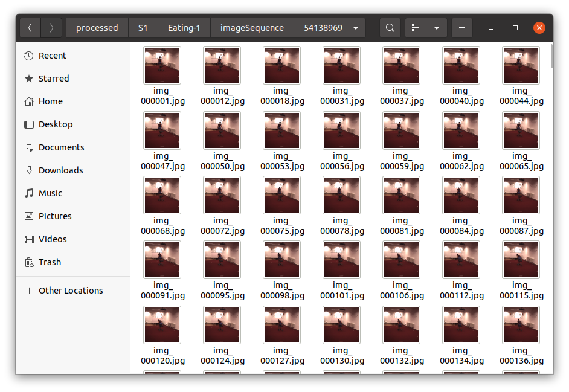Open view options dropdown arrow
This screenshot has width=569, height=392.
[437, 28]
